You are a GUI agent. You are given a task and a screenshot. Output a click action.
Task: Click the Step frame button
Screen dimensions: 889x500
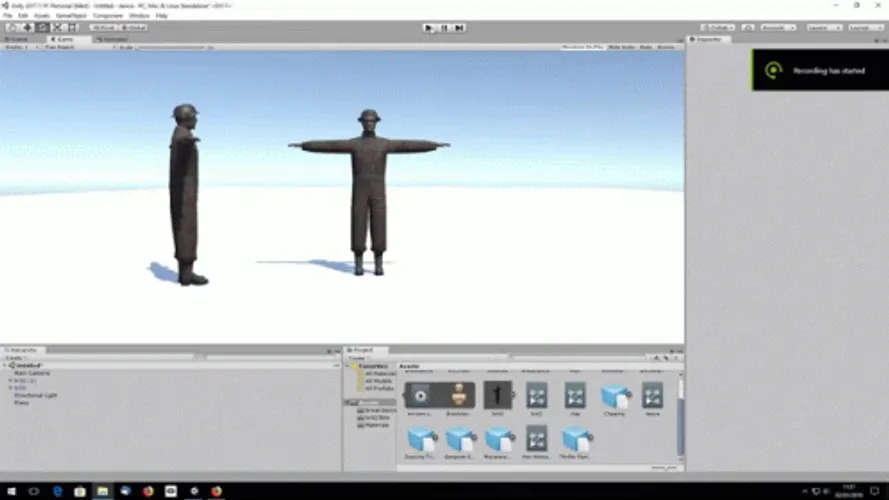tap(459, 28)
